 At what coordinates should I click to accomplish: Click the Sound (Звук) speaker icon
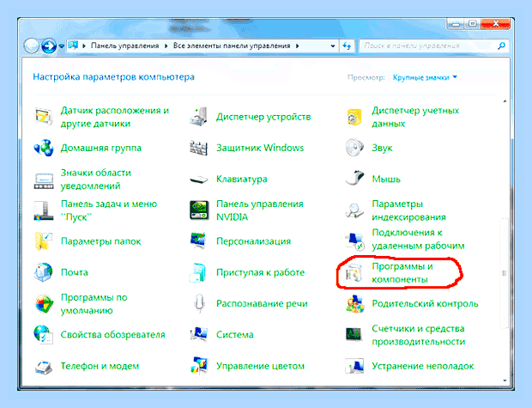354,148
